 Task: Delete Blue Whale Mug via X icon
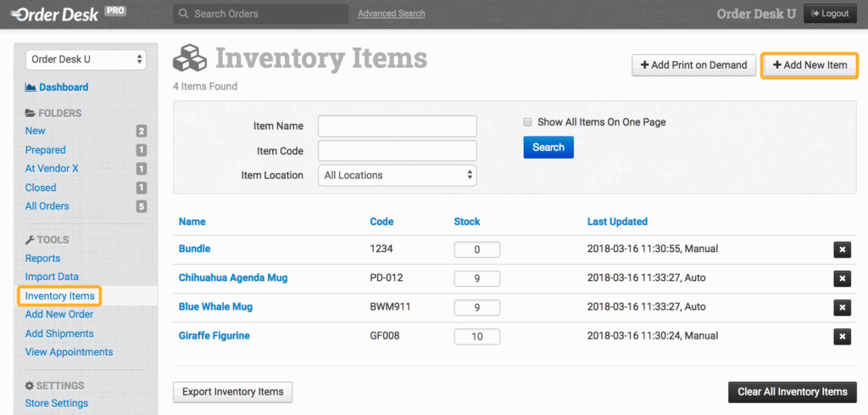(x=842, y=307)
